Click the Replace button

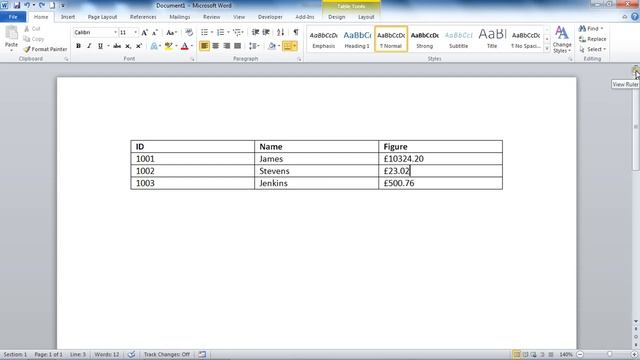tap(592, 39)
